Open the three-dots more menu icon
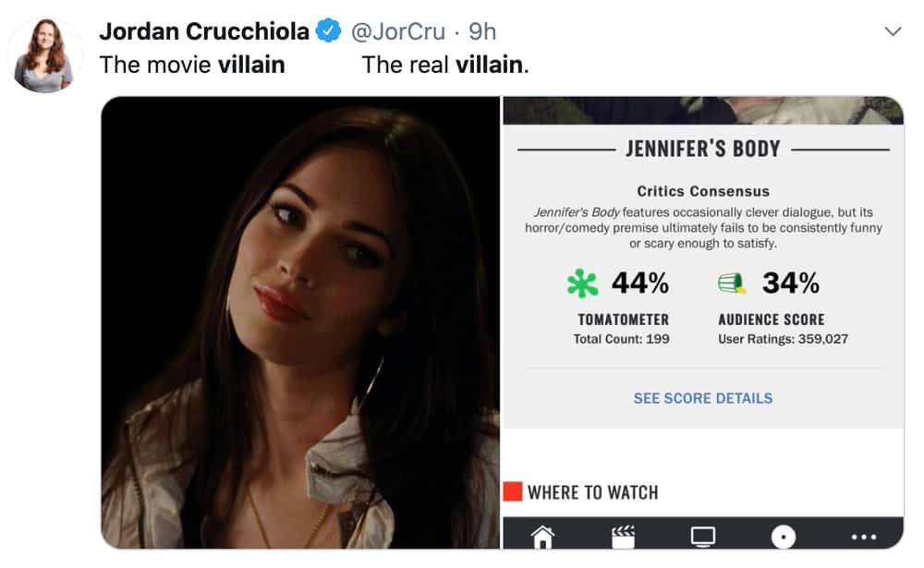This screenshot has height=568, width=924. pos(864,537)
